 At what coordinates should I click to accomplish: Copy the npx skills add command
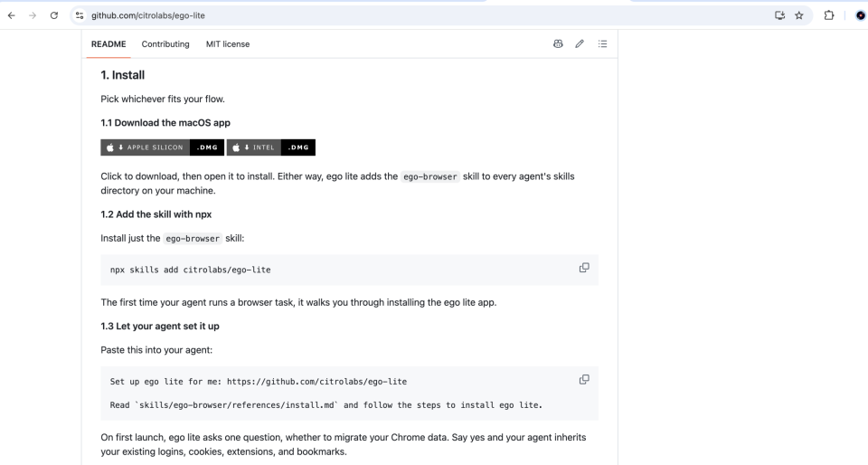click(x=584, y=268)
